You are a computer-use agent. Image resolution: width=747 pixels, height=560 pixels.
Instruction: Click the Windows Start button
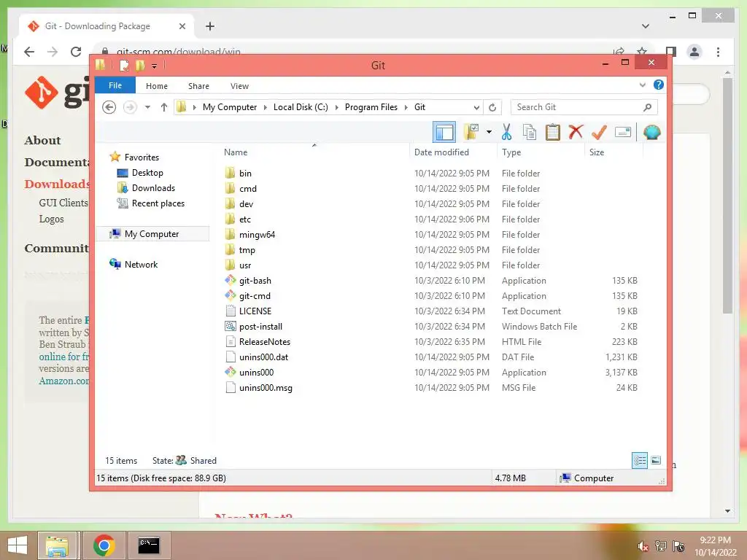[18, 545]
